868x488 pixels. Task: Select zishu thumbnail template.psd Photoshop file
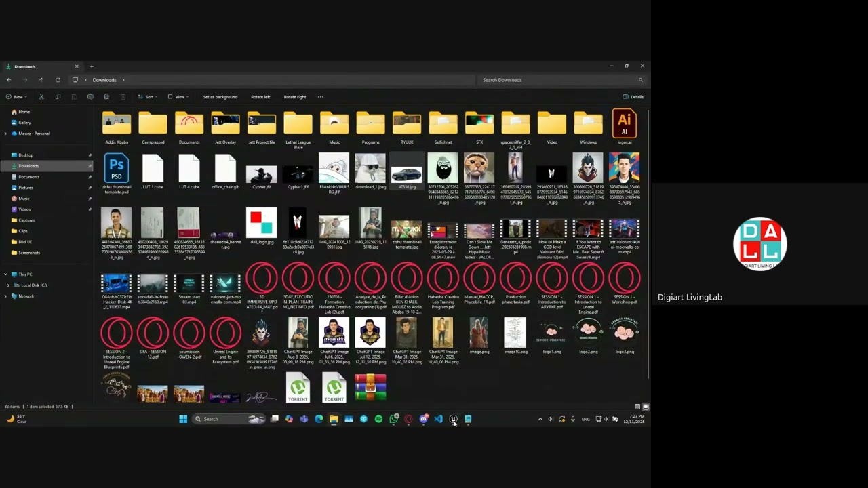pos(117,174)
